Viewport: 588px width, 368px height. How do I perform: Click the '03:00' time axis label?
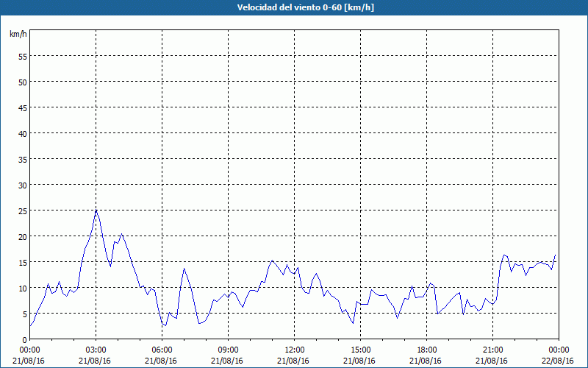pyautogui.click(x=96, y=350)
